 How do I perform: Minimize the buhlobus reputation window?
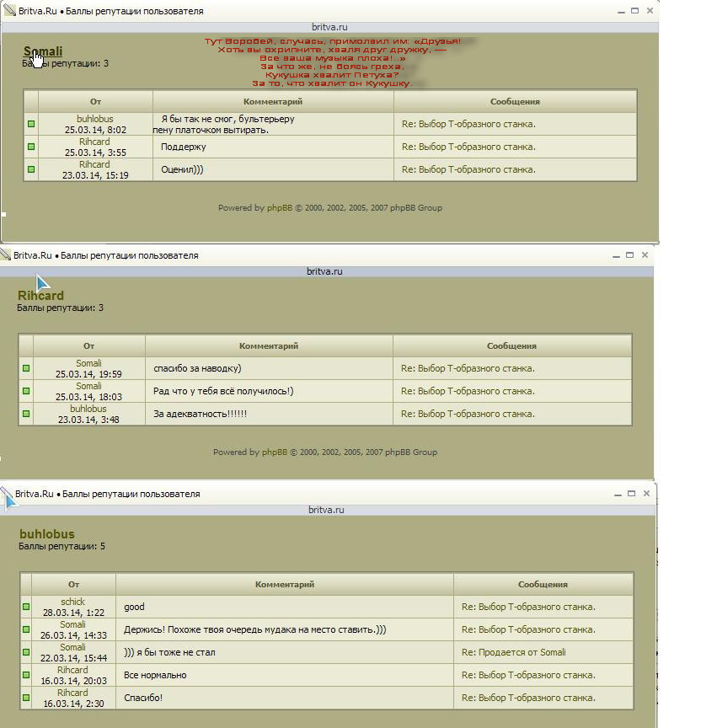click(616, 494)
